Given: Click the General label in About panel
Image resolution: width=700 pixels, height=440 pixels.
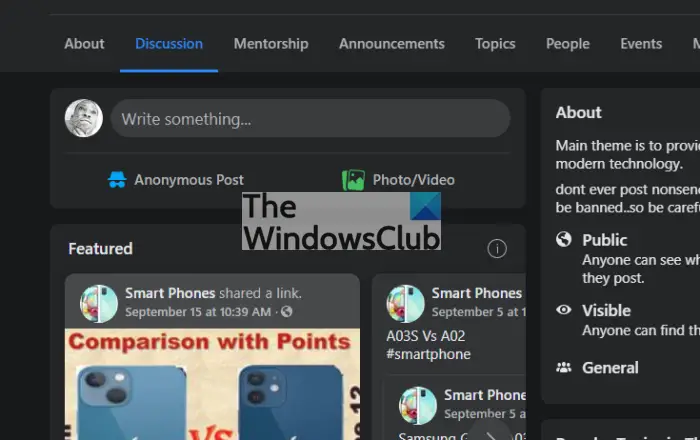Looking at the screenshot, I should coord(610,368).
